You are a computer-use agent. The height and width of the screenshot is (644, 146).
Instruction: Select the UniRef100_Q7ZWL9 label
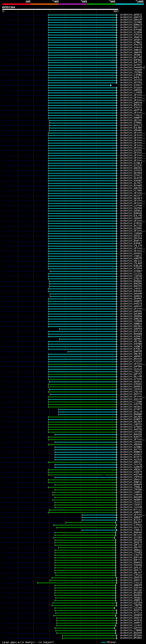(131, 163)
